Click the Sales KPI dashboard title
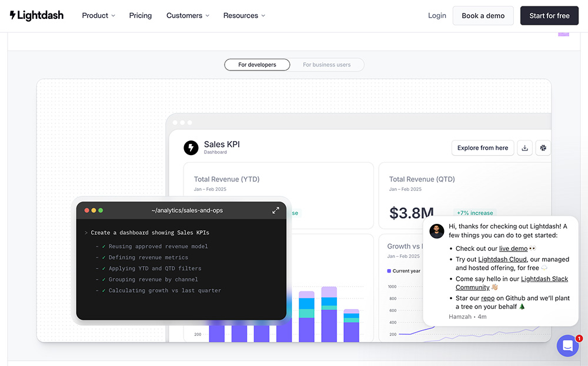 pyautogui.click(x=222, y=145)
